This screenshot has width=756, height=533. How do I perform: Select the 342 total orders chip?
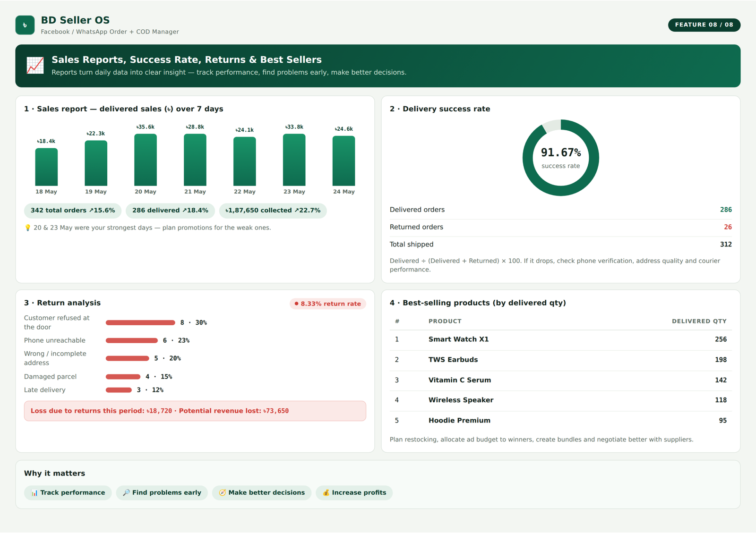73,211
